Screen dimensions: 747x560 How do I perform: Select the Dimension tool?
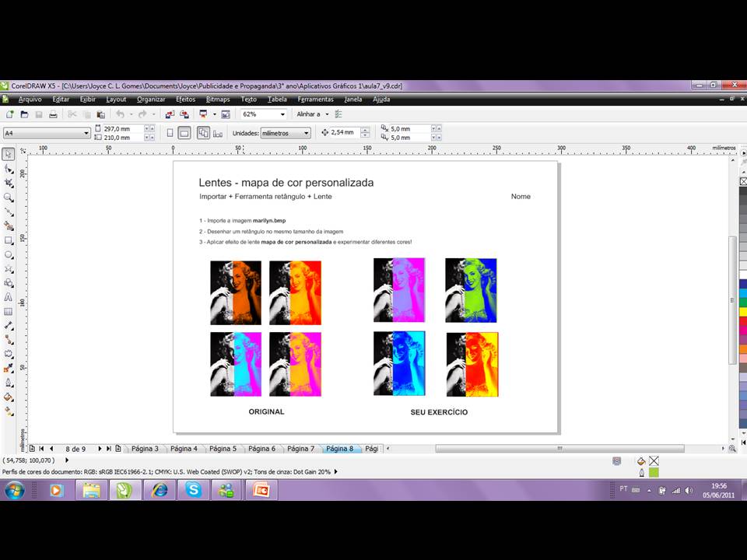(9, 326)
